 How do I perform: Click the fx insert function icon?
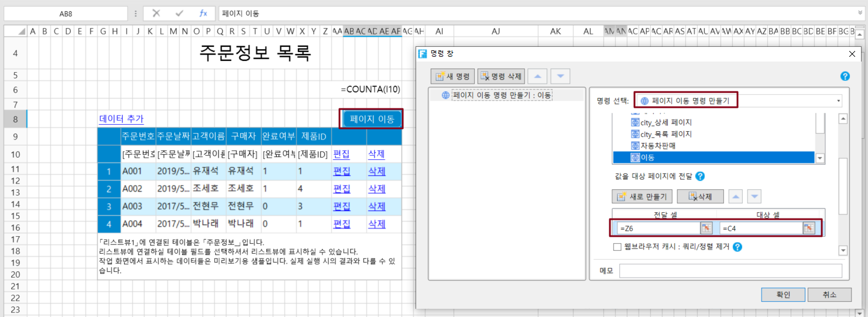[203, 13]
